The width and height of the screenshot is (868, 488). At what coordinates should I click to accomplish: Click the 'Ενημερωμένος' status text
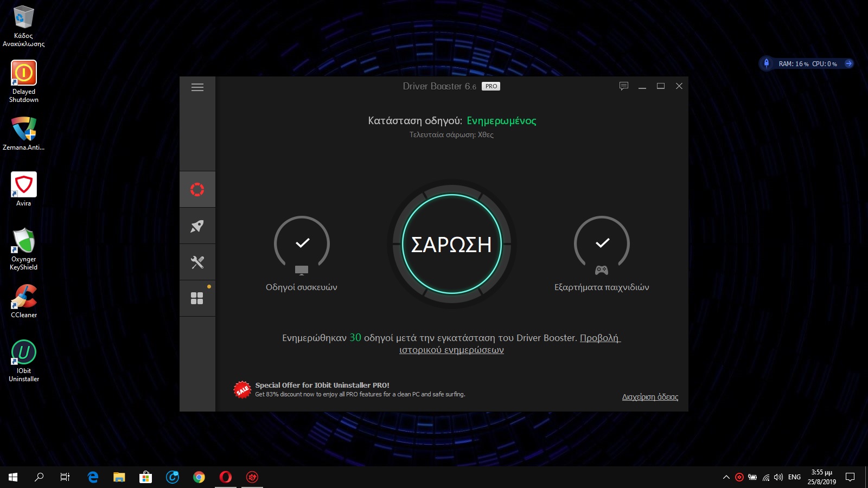(501, 120)
